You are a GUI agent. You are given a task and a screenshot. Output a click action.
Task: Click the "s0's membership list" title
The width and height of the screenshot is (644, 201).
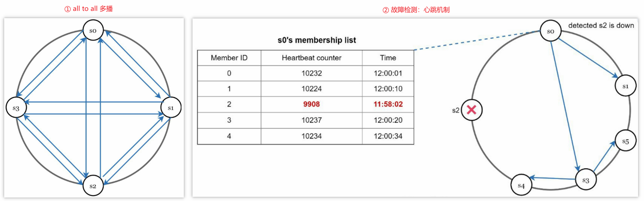click(317, 40)
